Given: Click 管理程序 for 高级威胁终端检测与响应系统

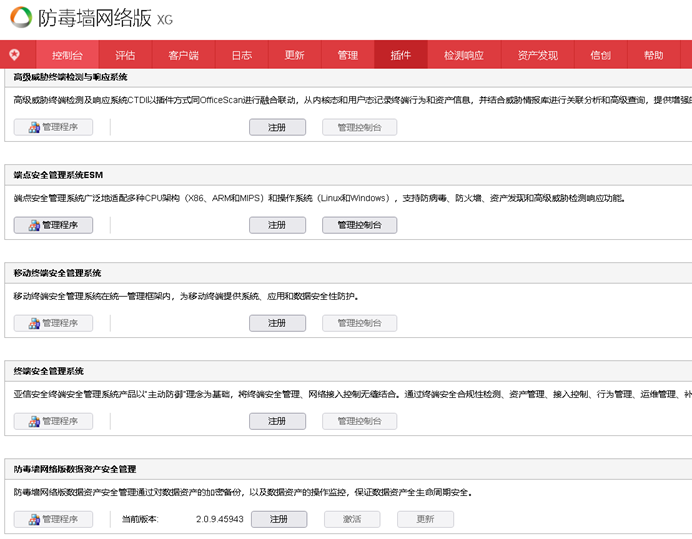Looking at the screenshot, I should pos(53,127).
